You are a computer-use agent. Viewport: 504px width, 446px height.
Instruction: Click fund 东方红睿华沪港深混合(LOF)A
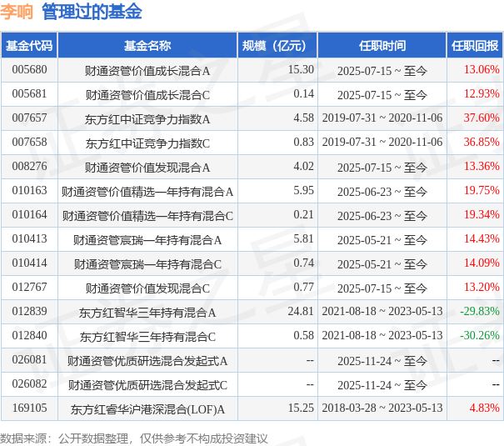[x=147, y=409]
